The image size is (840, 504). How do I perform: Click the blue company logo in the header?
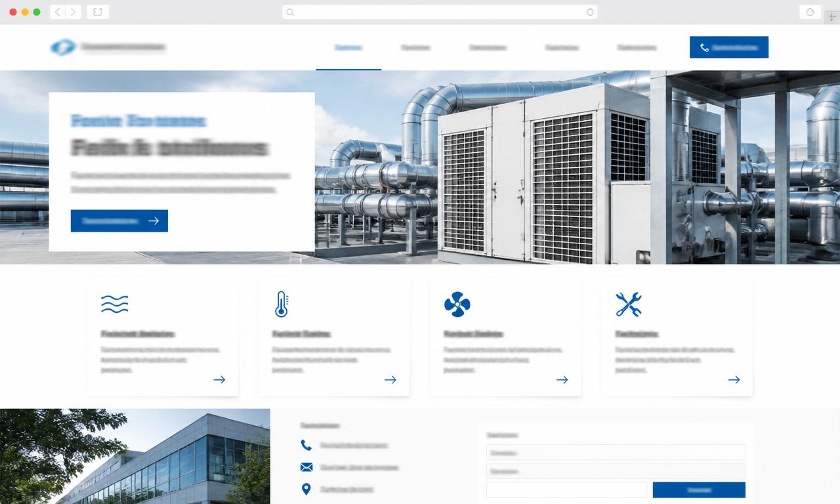[63, 47]
